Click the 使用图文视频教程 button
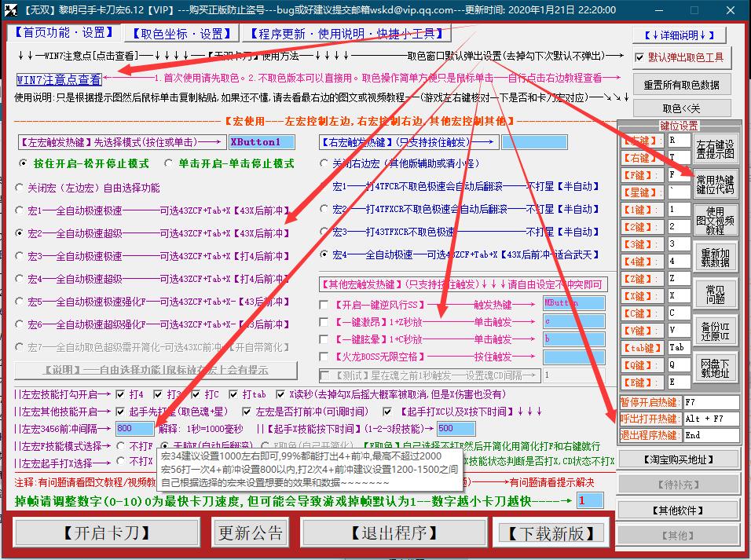The height and width of the screenshot is (560, 751). click(715, 221)
